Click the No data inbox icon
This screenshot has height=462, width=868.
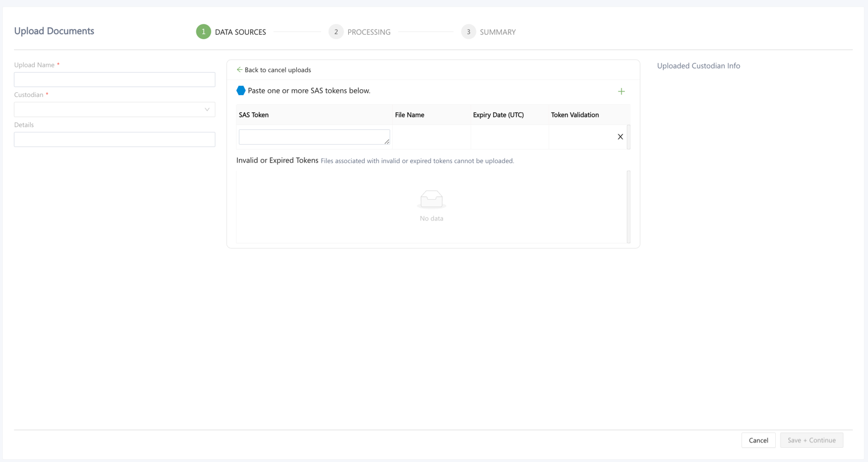[x=431, y=200]
